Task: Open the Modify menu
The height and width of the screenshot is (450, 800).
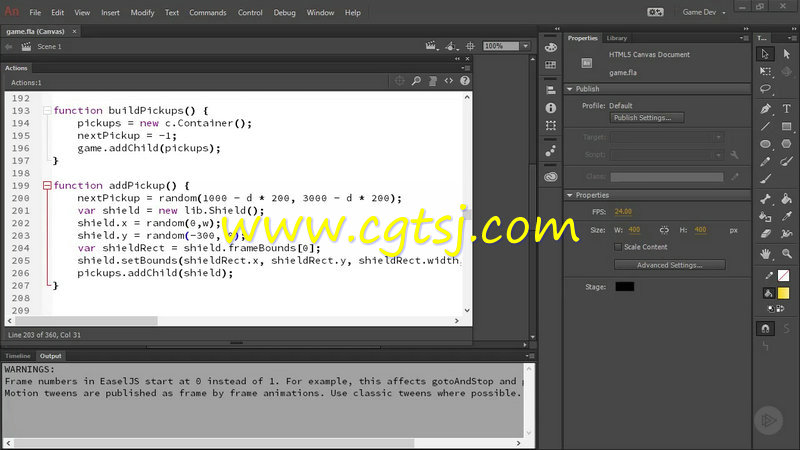Action: coord(142,13)
